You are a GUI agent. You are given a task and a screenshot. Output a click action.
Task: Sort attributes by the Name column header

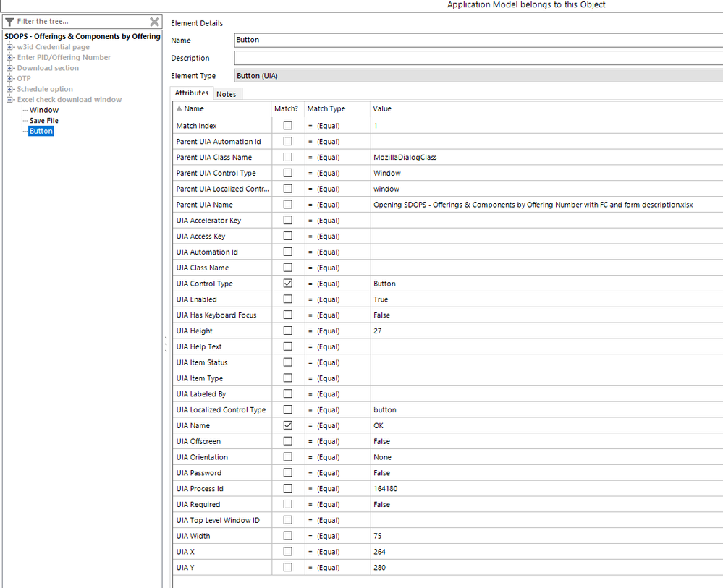point(222,108)
